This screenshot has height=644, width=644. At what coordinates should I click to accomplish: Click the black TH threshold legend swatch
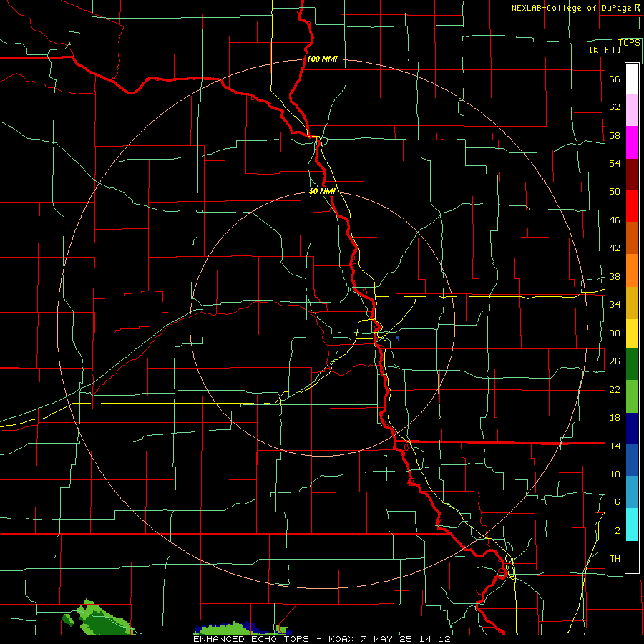(x=632, y=557)
